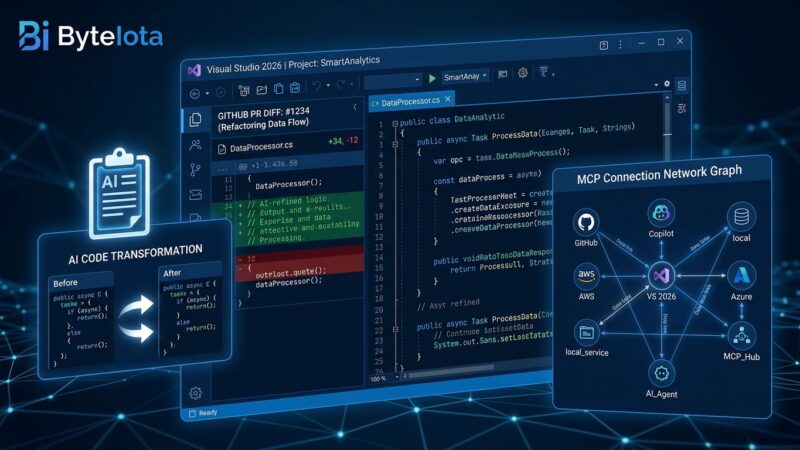Select the AWS node in MCP graph

coord(586,276)
